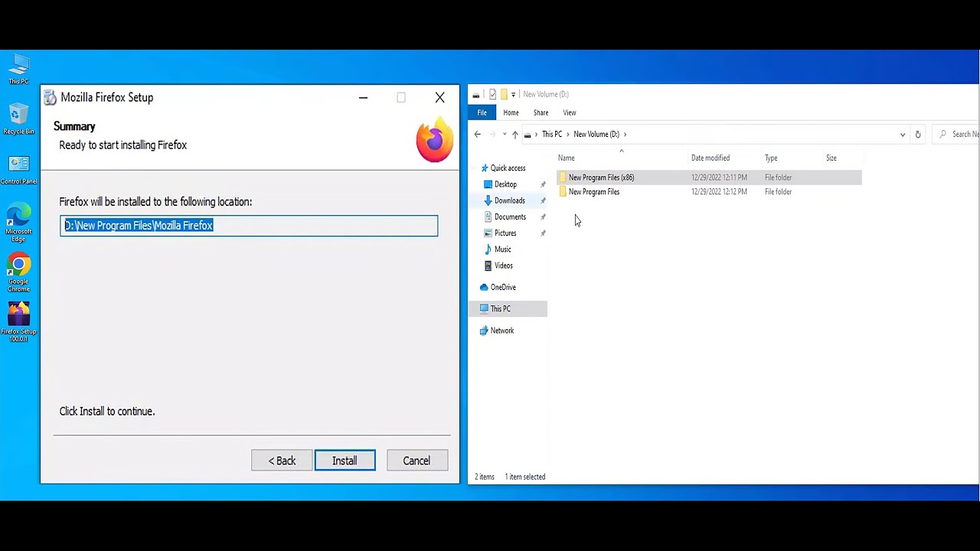Screen dimensions: 980x551
Task: Click Explorer Forward navigation arrow
Action: pyautogui.click(x=492, y=134)
